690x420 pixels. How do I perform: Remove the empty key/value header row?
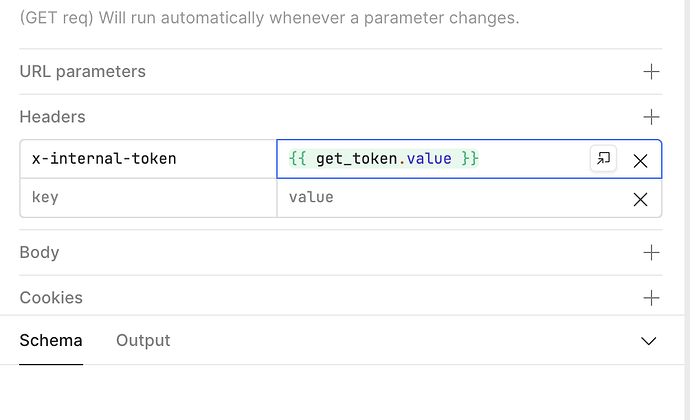(641, 199)
